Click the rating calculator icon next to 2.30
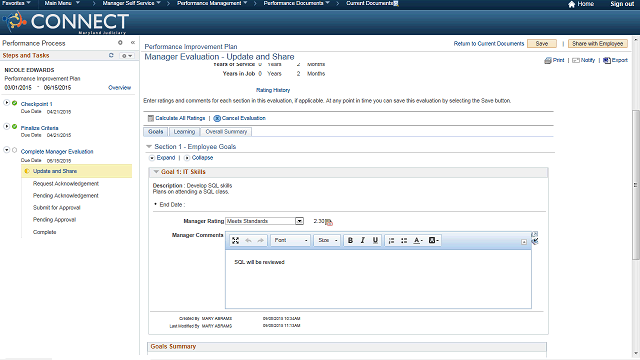This screenshot has height=360, width=640. 329,222
